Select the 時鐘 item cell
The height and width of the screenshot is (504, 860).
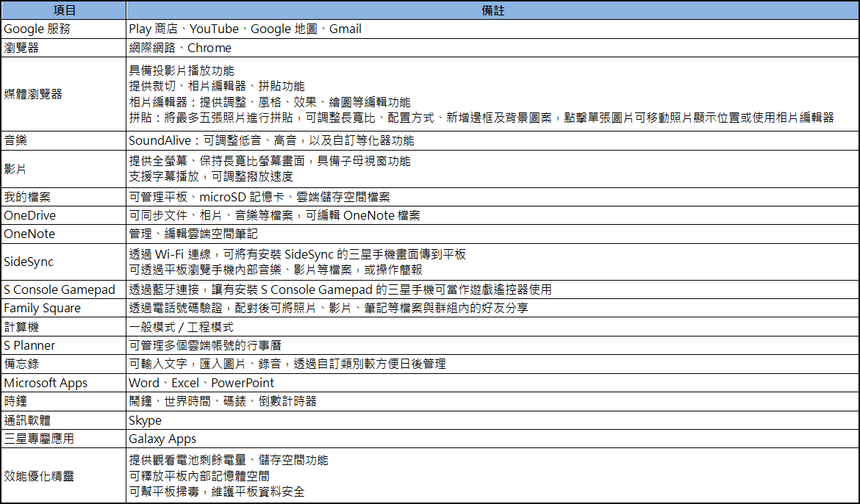(x=64, y=401)
